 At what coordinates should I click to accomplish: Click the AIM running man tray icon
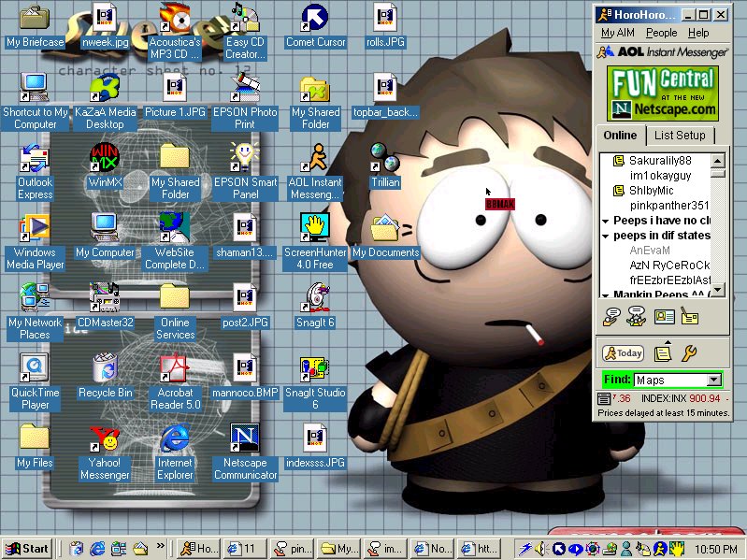point(660,549)
